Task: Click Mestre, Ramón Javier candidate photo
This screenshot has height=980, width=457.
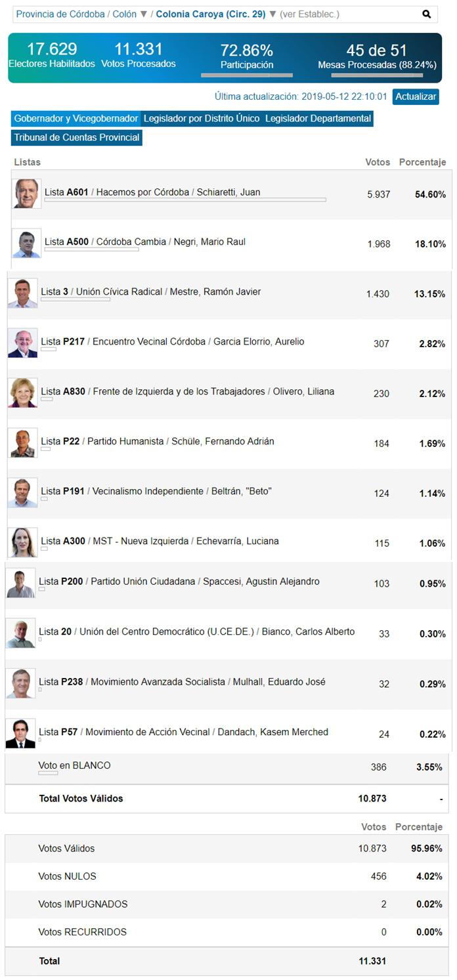Action: click(23, 293)
